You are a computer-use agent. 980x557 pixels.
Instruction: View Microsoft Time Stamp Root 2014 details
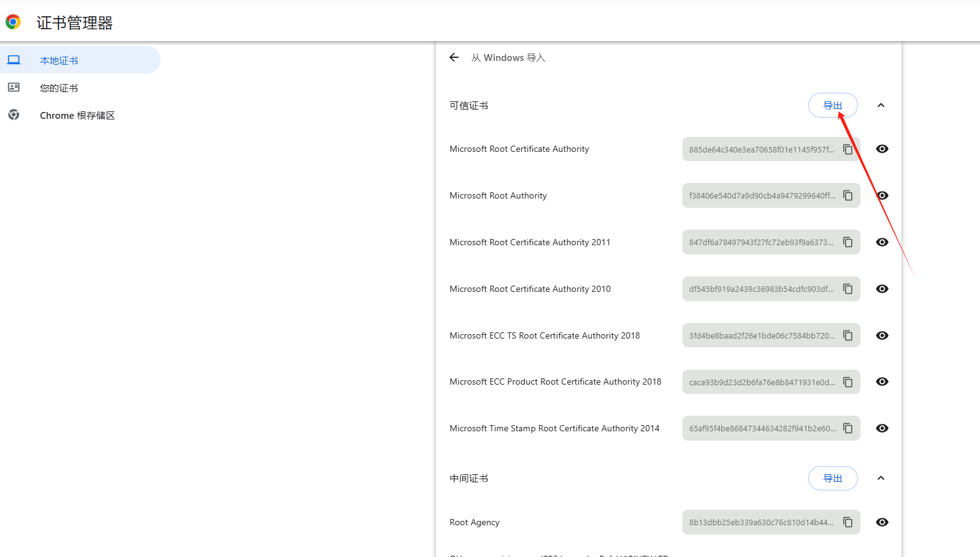click(882, 428)
